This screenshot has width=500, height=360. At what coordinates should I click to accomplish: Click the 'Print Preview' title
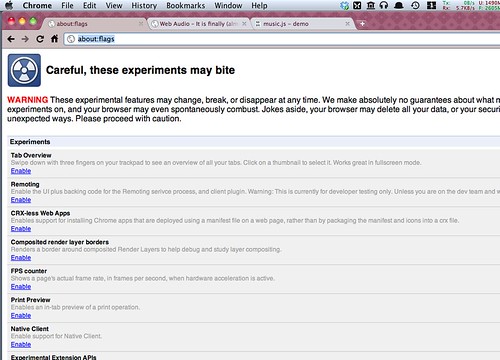click(x=30, y=300)
